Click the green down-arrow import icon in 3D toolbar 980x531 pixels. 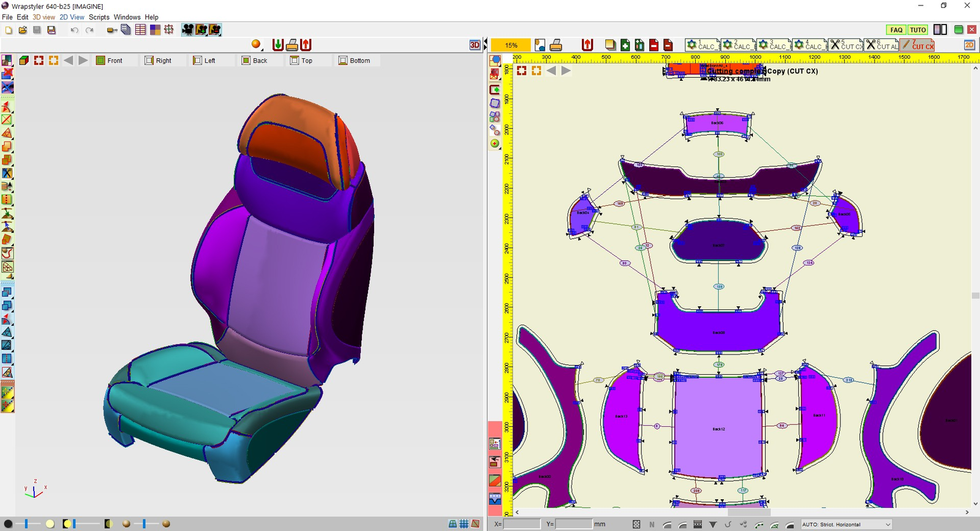coord(277,45)
